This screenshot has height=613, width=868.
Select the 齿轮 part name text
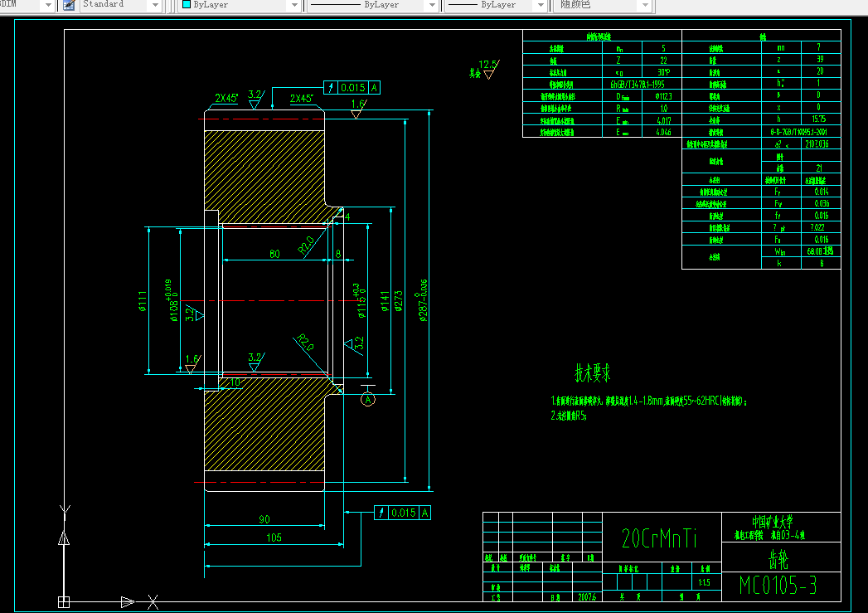778,559
